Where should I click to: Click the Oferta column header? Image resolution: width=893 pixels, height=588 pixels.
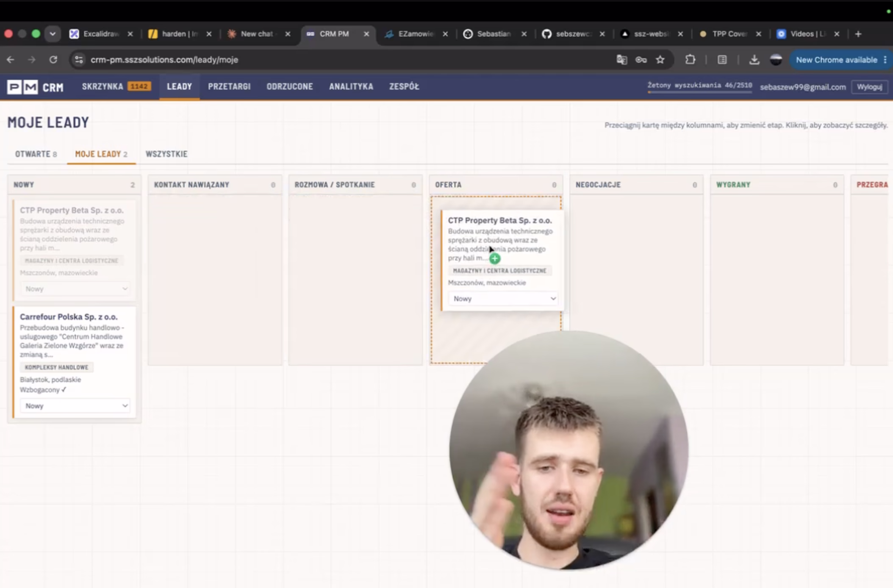click(x=496, y=185)
